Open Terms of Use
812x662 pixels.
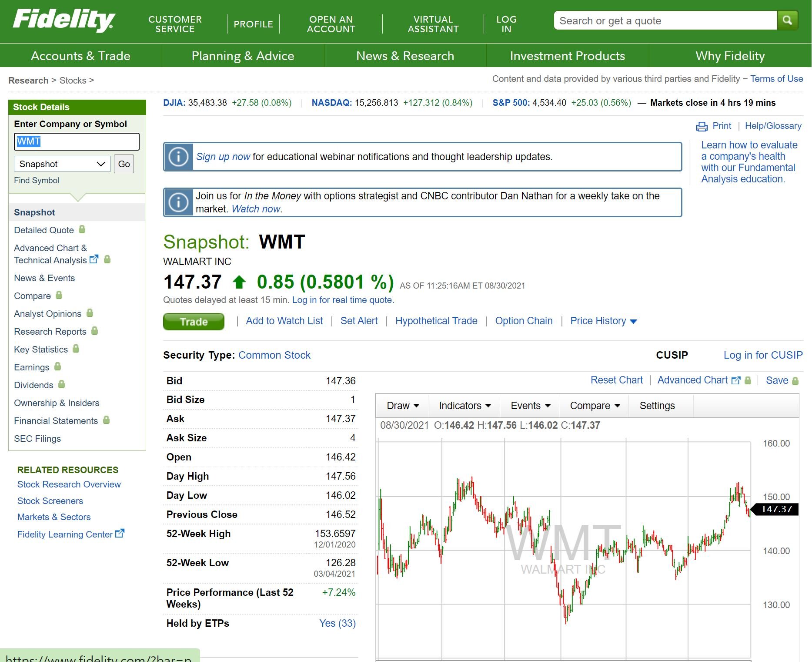(x=776, y=79)
